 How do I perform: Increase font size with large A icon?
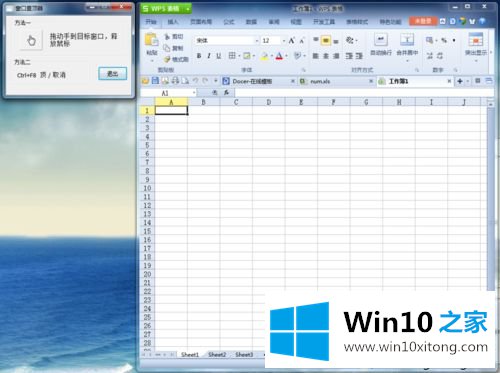pos(292,41)
